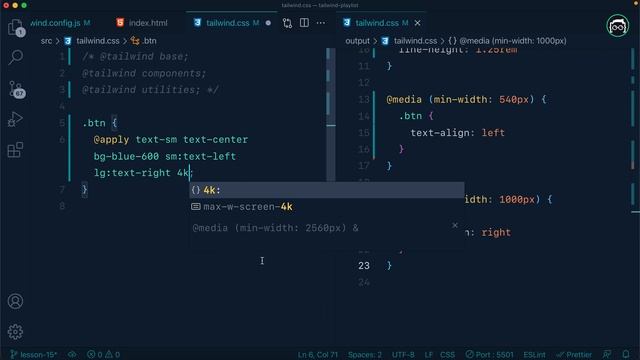This screenshot has height=360, width=640.
Task: Close the right tailwind.css tab
Action: pos(417,23)
